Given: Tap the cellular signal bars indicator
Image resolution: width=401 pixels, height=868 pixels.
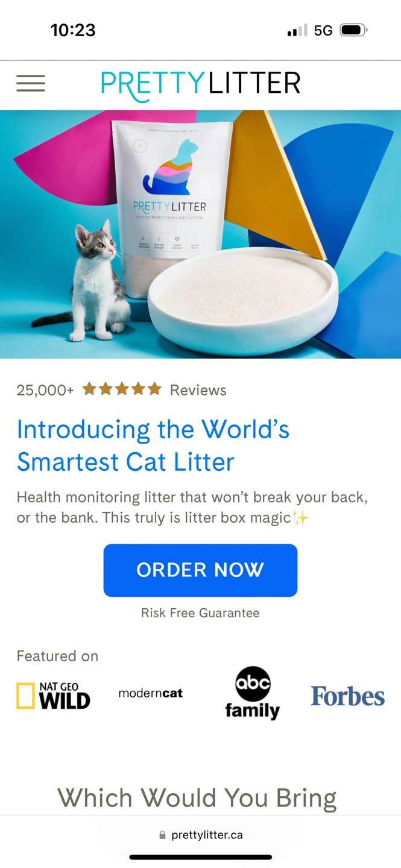Looking at the screenshot, I should click(297, 30).
